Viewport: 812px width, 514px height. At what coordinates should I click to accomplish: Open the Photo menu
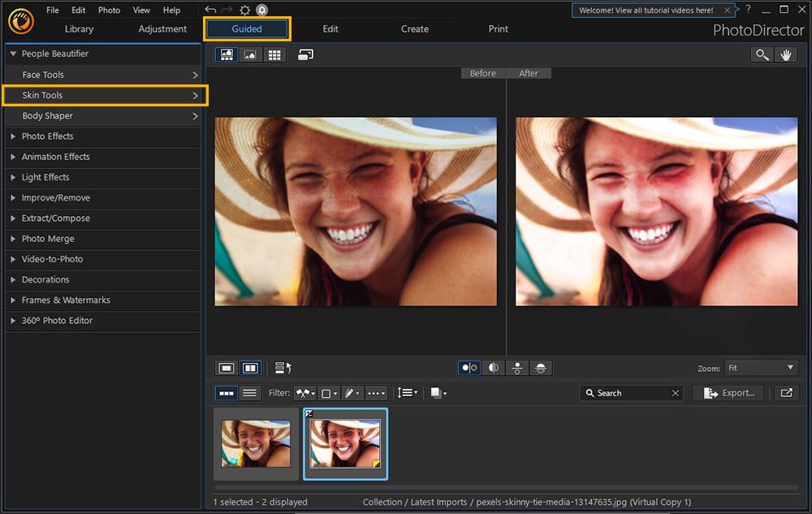point(109,11)
